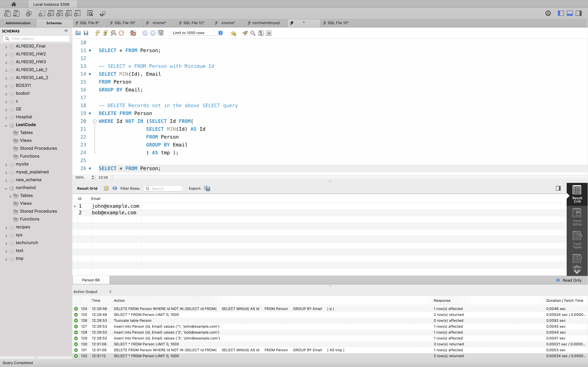Expand the Hospital schema

tap(6, 118)
